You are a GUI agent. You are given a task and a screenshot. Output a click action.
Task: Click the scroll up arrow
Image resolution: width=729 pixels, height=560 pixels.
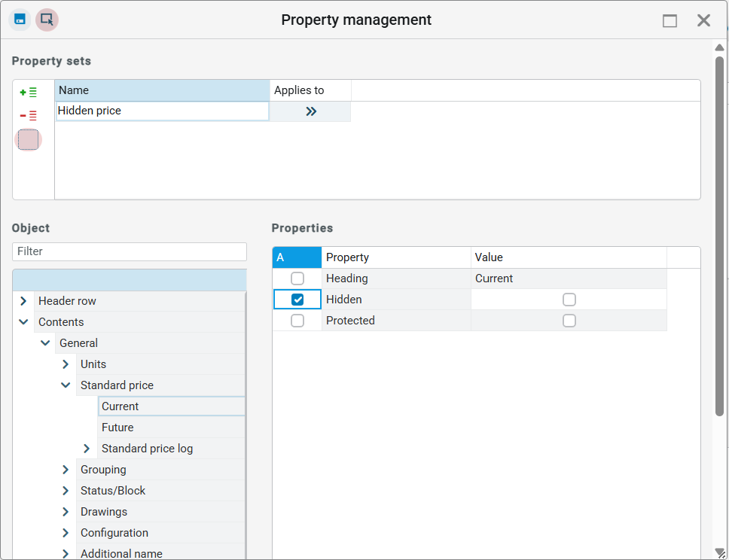tap(719, 47)
